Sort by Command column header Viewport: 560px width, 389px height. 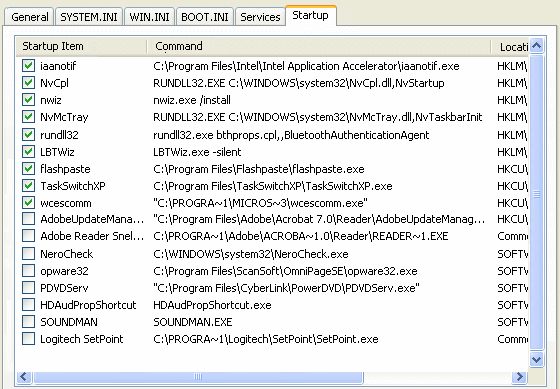(319, 46)
